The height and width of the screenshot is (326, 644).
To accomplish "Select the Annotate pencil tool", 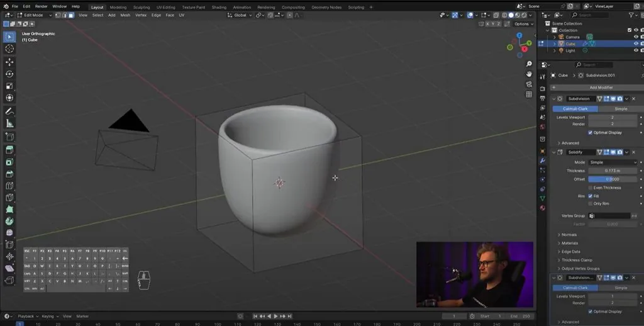I will pyautogui.click(x=9, y=111).
